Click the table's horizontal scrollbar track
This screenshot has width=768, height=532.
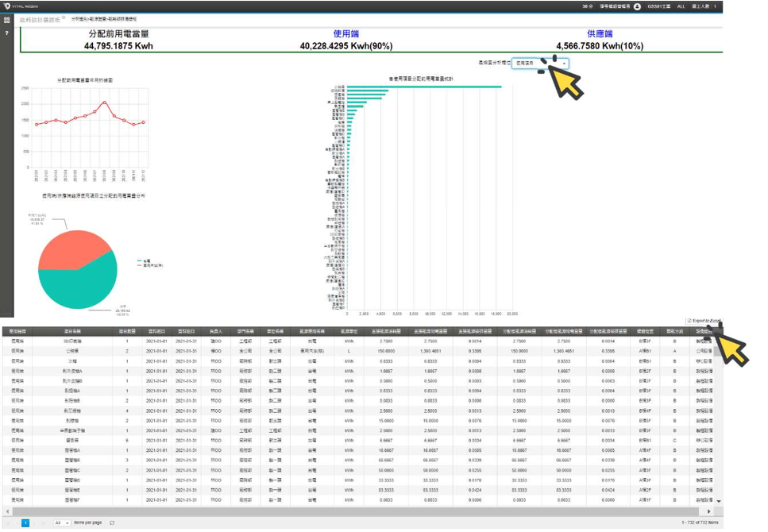(357, 511)
